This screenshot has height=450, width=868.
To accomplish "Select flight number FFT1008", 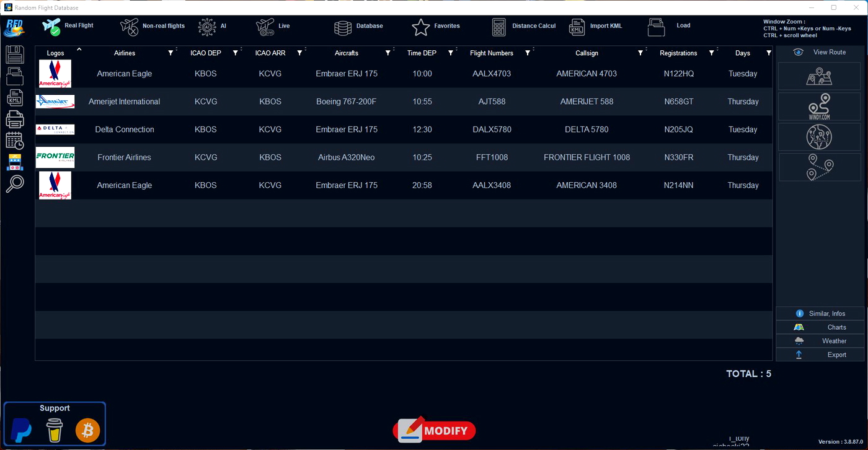I will (x=492, y=157).
